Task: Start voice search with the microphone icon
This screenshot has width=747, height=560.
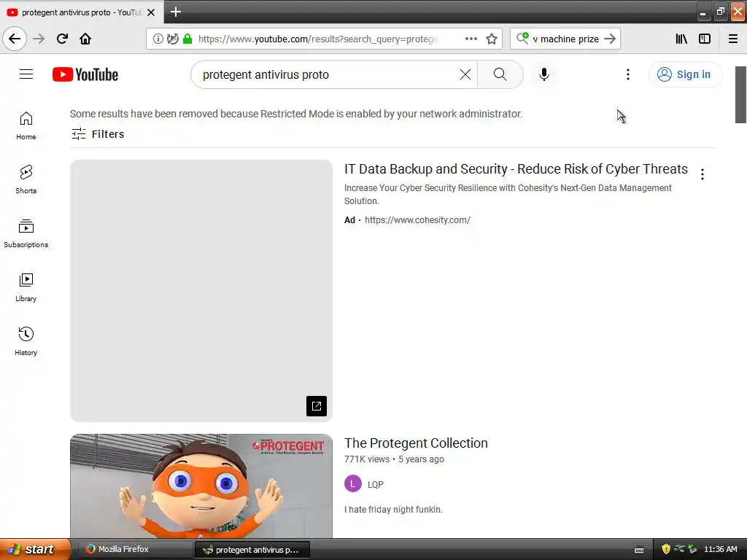Action: point(544,74)
